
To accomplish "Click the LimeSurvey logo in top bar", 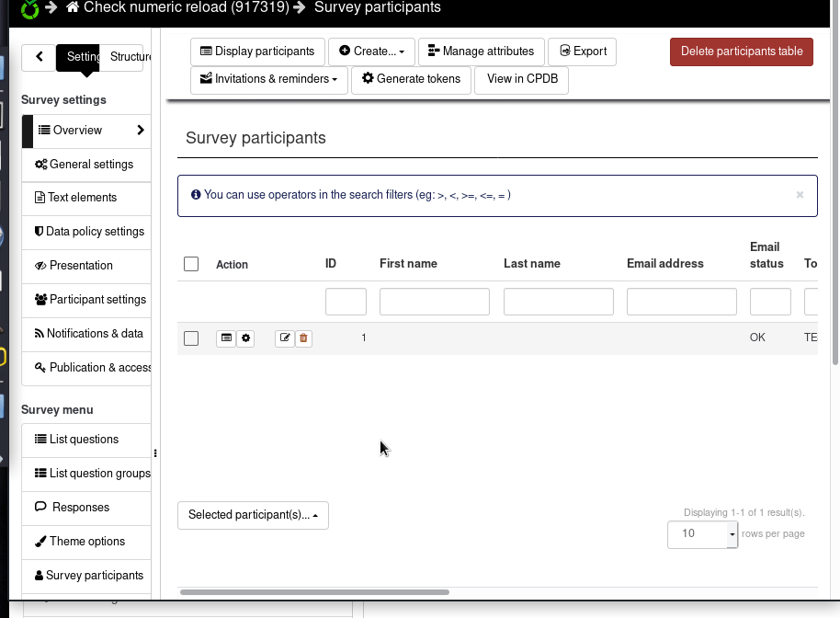I will [x=30, y=9].
